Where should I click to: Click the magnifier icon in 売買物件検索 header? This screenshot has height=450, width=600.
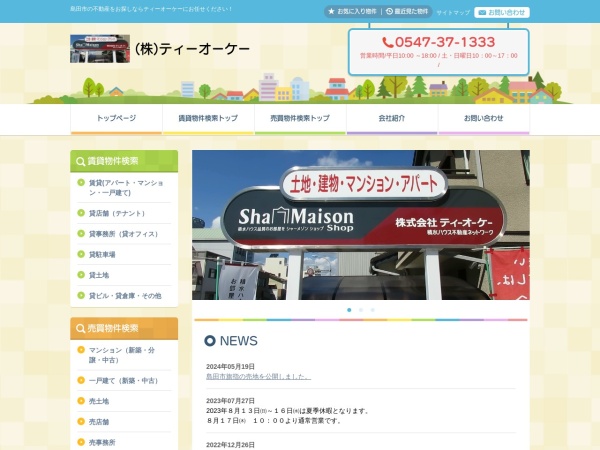(80, 329)
